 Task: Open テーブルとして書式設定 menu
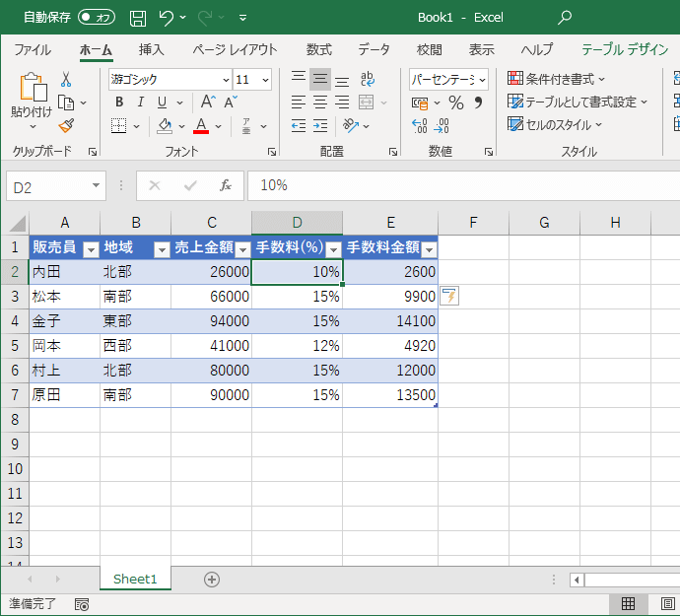(x=578, y=102)
